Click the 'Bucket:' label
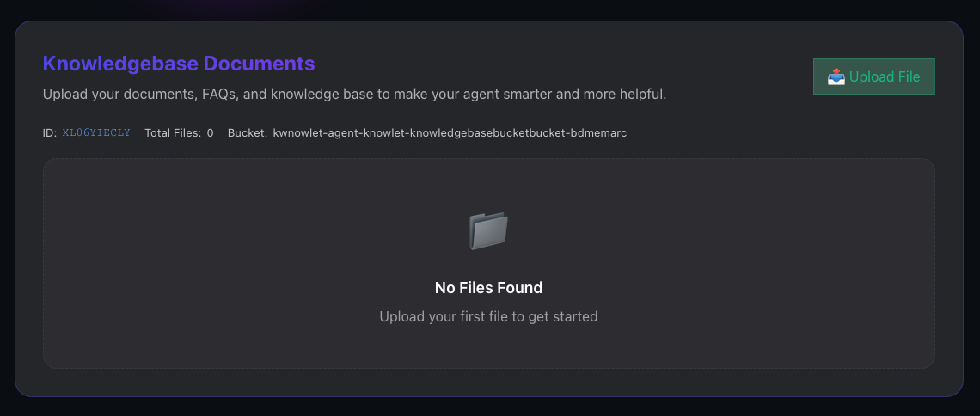 (248, 132)
